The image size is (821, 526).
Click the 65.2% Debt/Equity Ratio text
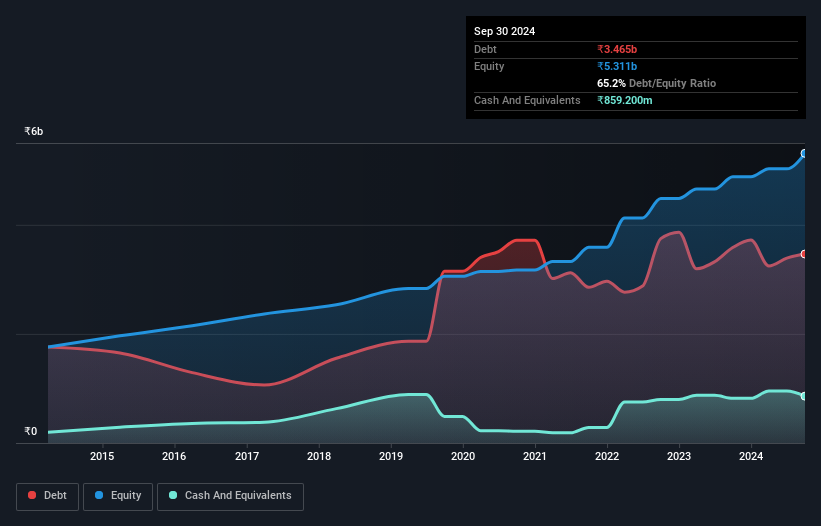[656, 83]
